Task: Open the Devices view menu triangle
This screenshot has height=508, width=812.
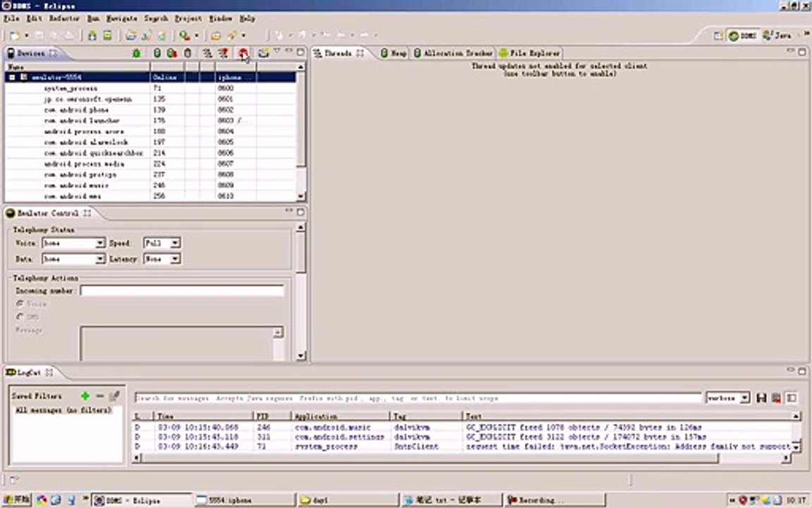Action: coord(277,52)
